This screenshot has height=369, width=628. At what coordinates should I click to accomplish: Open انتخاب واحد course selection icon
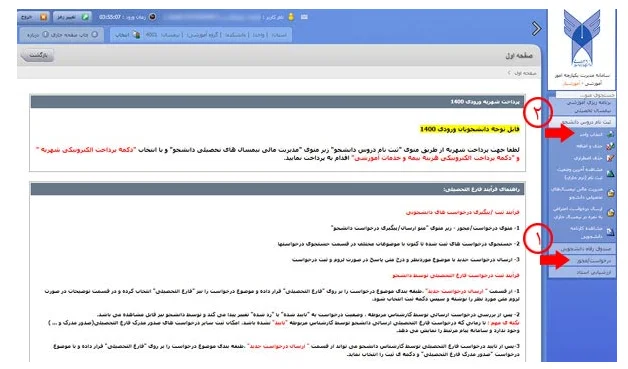(610, 134)
